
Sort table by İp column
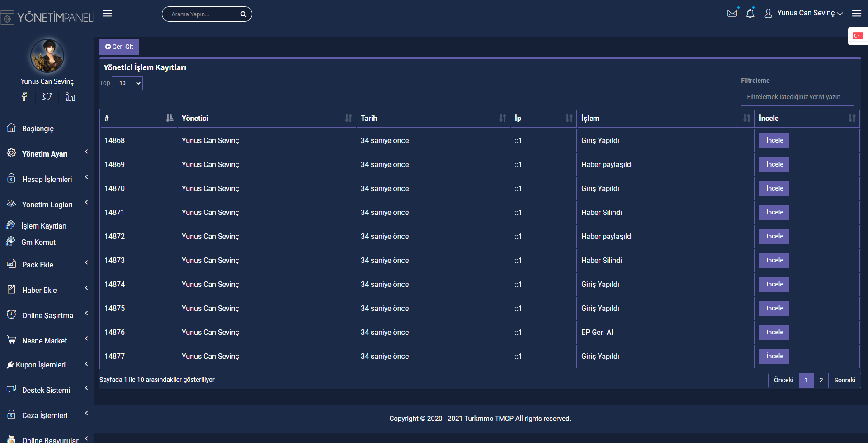coord(543,118)
